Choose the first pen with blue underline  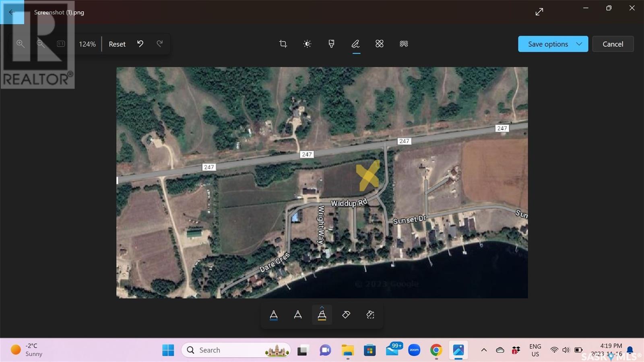(274, 315)
